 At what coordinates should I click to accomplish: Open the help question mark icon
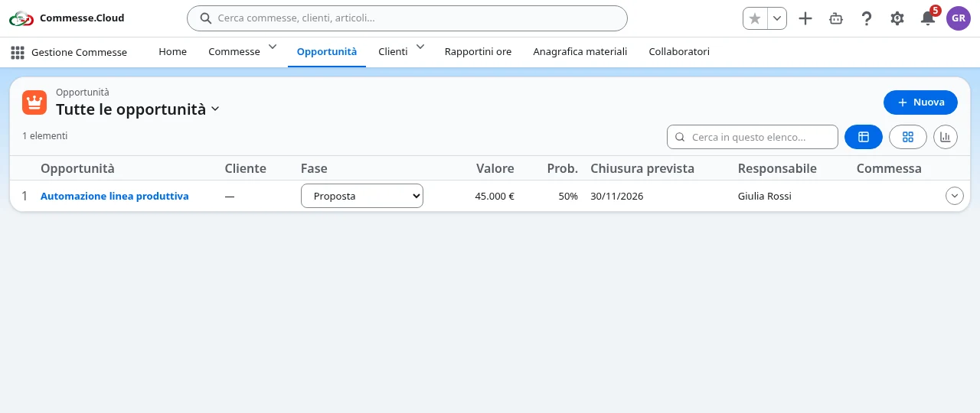[867, 18]
